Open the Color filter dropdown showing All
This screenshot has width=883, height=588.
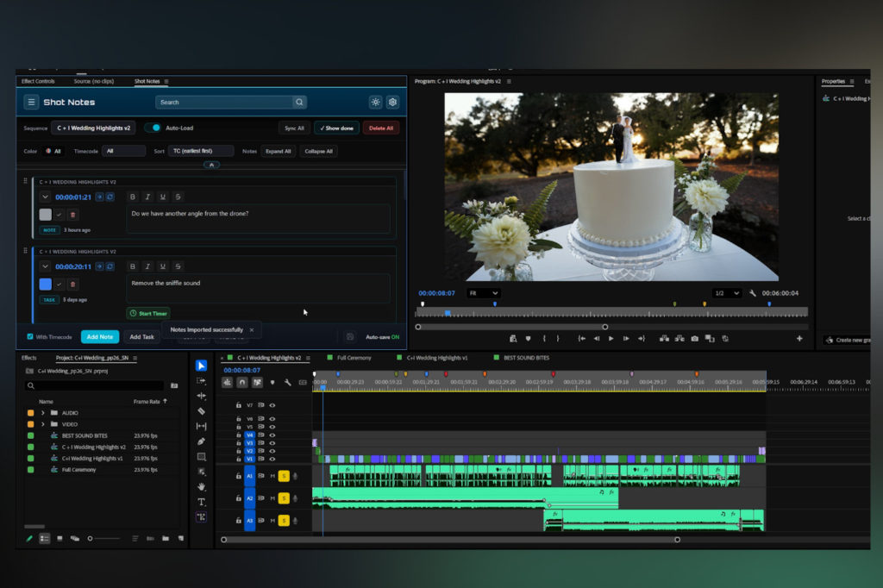(x=53, y=151)
